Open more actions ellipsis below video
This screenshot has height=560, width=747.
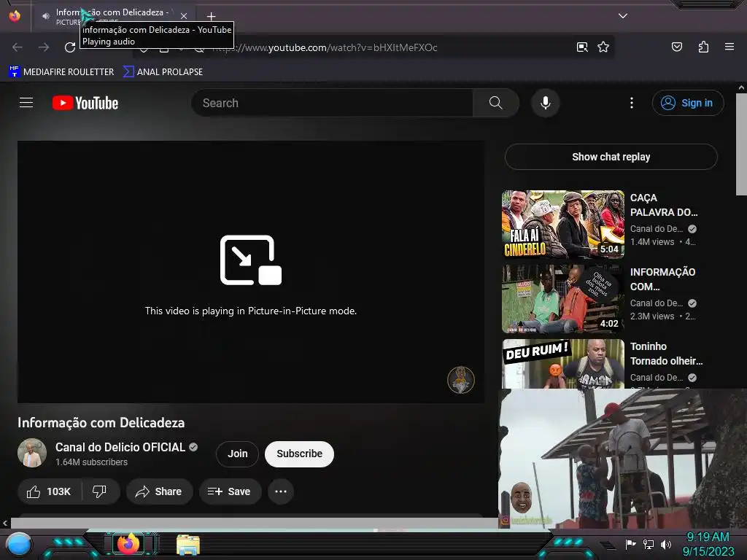[x=281, y=491]
